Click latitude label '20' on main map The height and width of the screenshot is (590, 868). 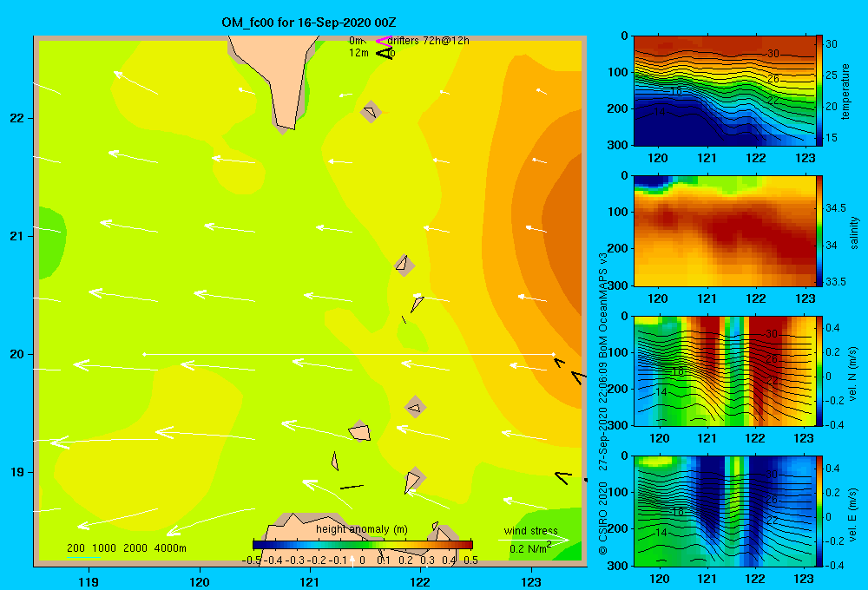17,354
